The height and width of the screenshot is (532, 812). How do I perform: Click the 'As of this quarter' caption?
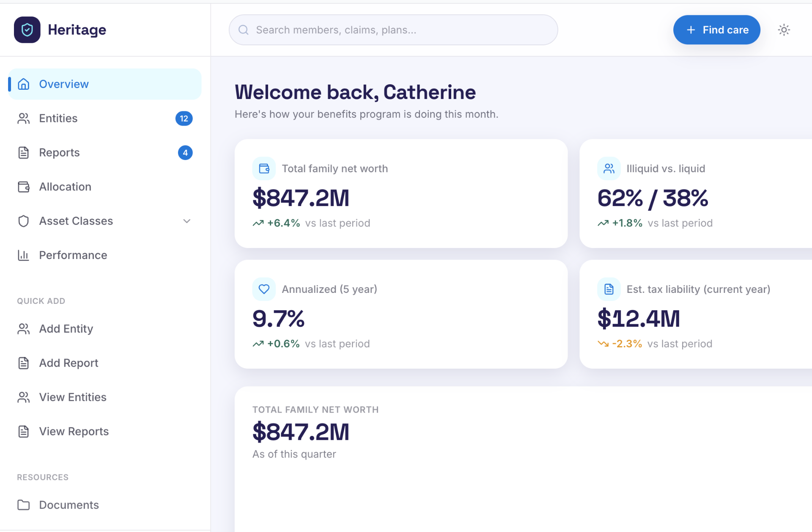294,454
